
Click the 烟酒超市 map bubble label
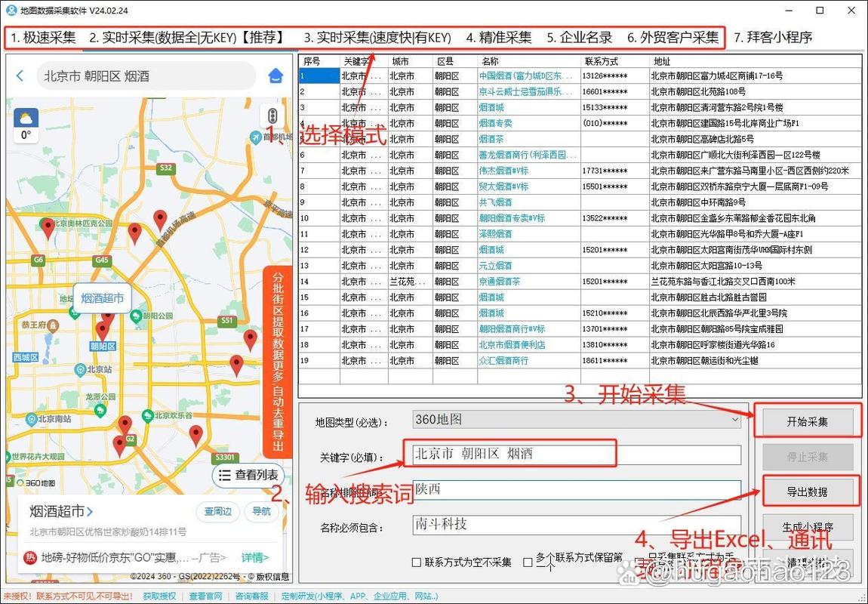(x=103, y=298)
